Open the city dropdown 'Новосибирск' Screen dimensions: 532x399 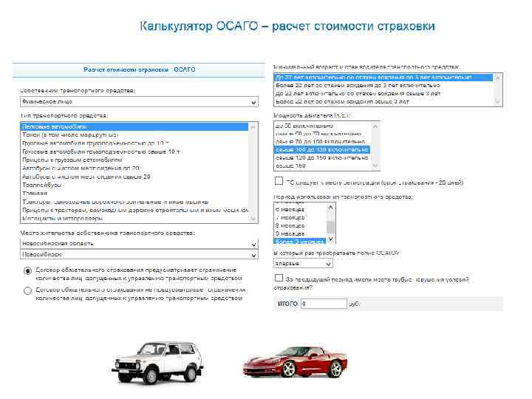click(139, 254)
